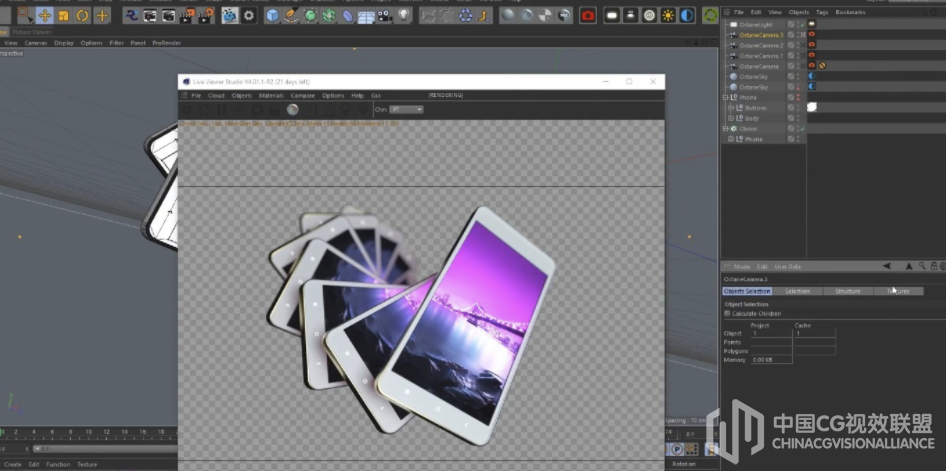Click the Live Viewer material sphere icon
The width and height of the screenshot is (946, 471).
[x=293, y=110]
